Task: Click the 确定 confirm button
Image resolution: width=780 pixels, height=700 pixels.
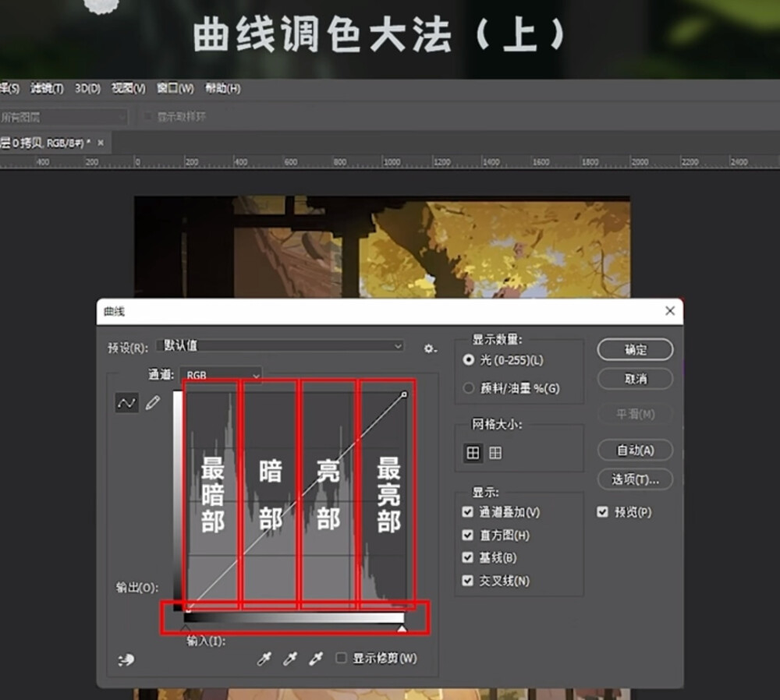Action: [634, 349]
